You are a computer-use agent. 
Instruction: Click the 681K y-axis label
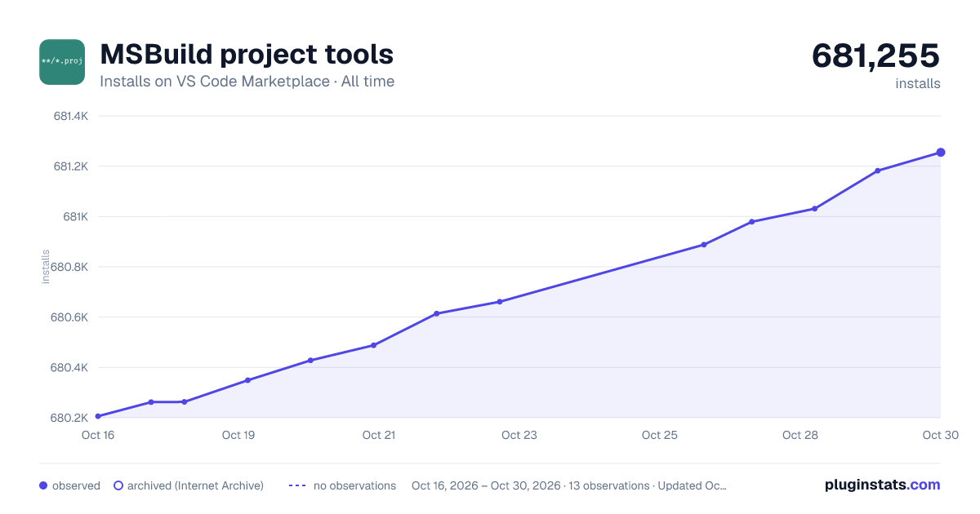coord(74,216)
